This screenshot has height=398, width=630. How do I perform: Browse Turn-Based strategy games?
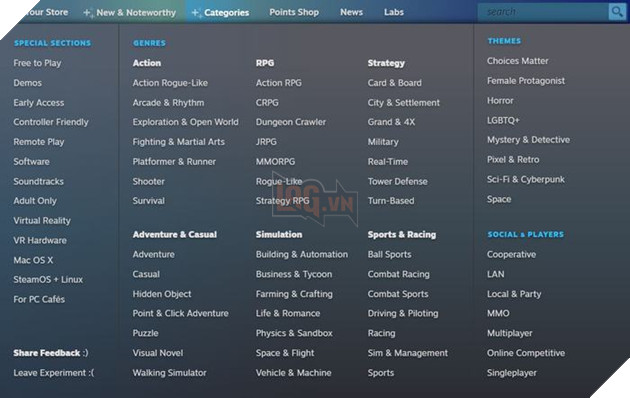click(x=391, y=201)
